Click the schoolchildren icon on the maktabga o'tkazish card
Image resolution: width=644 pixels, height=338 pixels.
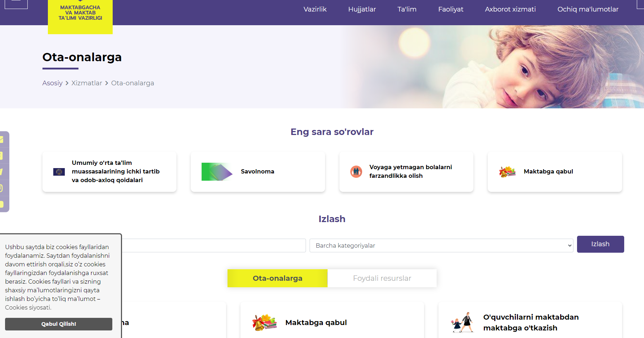click(462, 323)
